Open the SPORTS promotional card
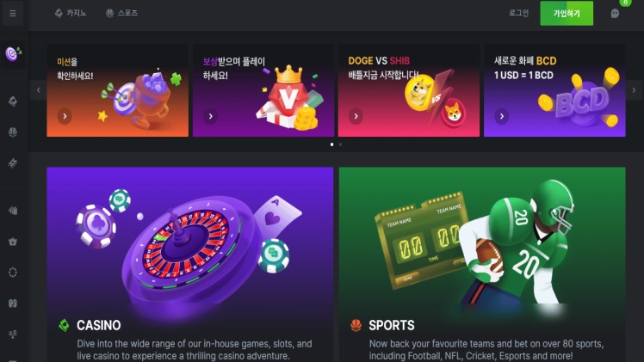Viewport: 644px width, 362px height. coord(482,265)
